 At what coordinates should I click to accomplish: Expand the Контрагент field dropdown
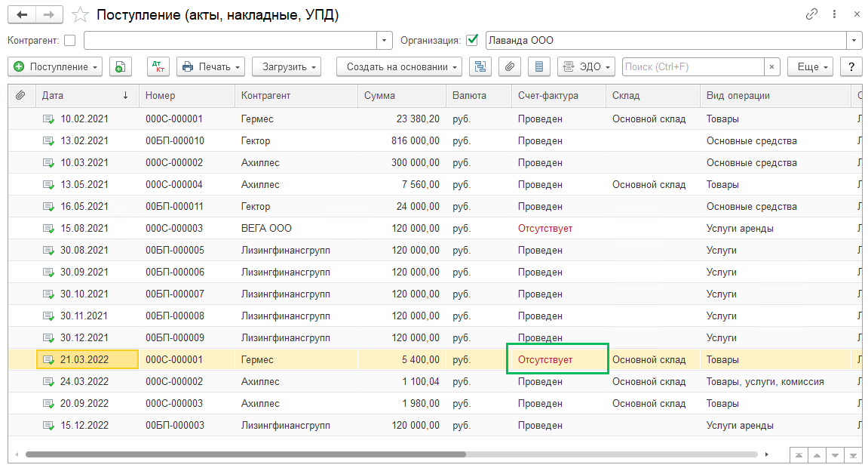(x=385, y=41)
